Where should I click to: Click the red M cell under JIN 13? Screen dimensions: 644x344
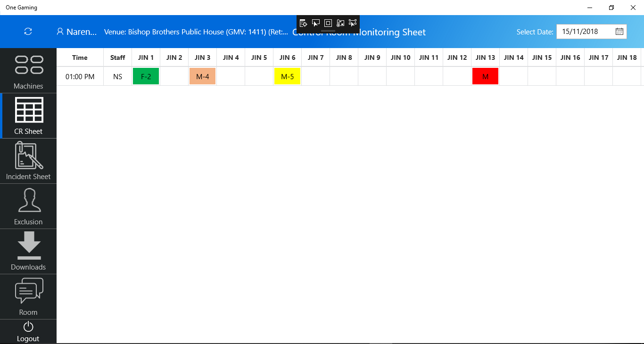coord(485,76)
